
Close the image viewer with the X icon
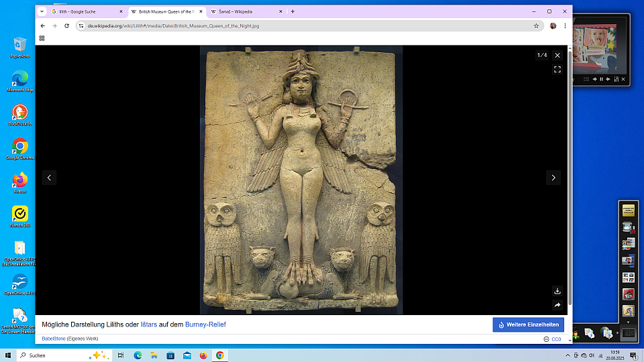point(557,56)
